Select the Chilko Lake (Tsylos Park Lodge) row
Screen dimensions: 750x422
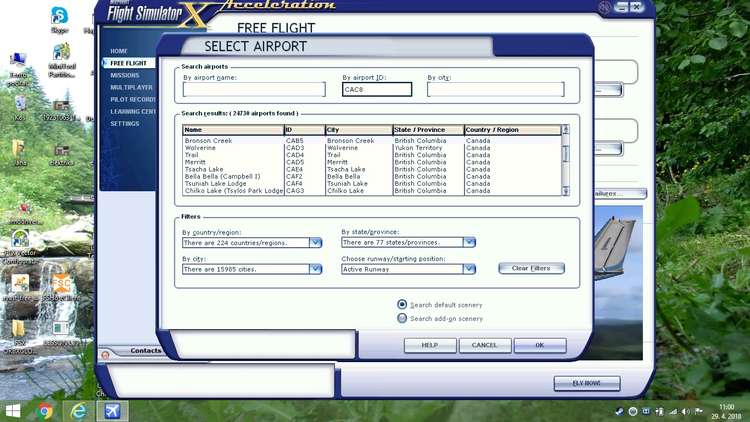[x=372, y=190]
